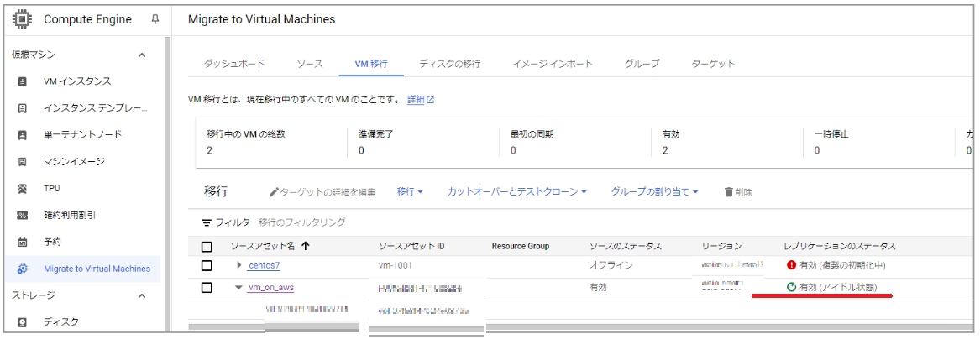Click the マシンイメージ sidebar icon
The image size is (980, 339).
(x=23, y=162)
